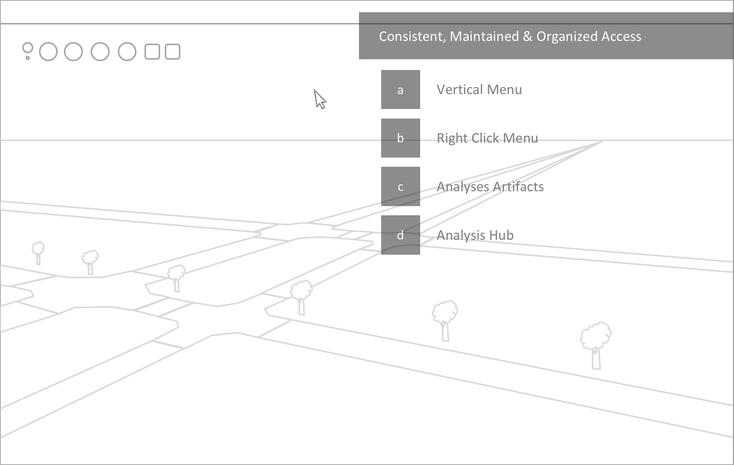Click the rightmost tree in the scene
The image size is (734, 465).
pyautogui.click(x=596, y=343)
